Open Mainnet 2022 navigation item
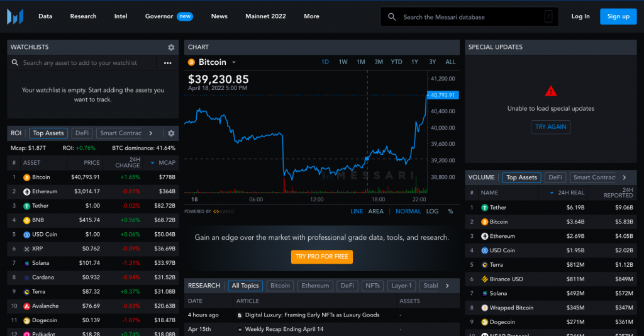 tap(265, 16)
